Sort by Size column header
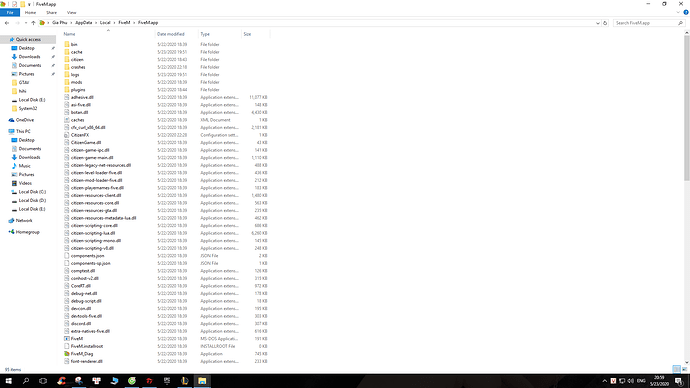 tap(247, 34)
